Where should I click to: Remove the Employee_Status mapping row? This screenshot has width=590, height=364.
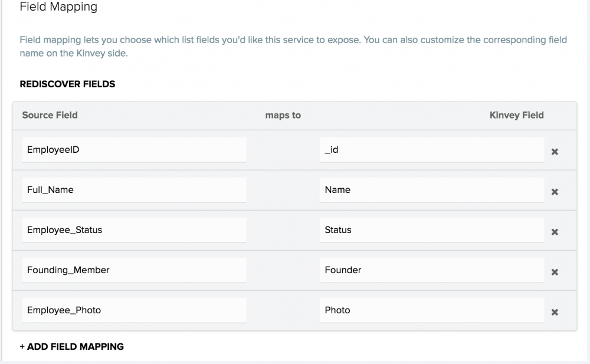[x=555, y=232]
